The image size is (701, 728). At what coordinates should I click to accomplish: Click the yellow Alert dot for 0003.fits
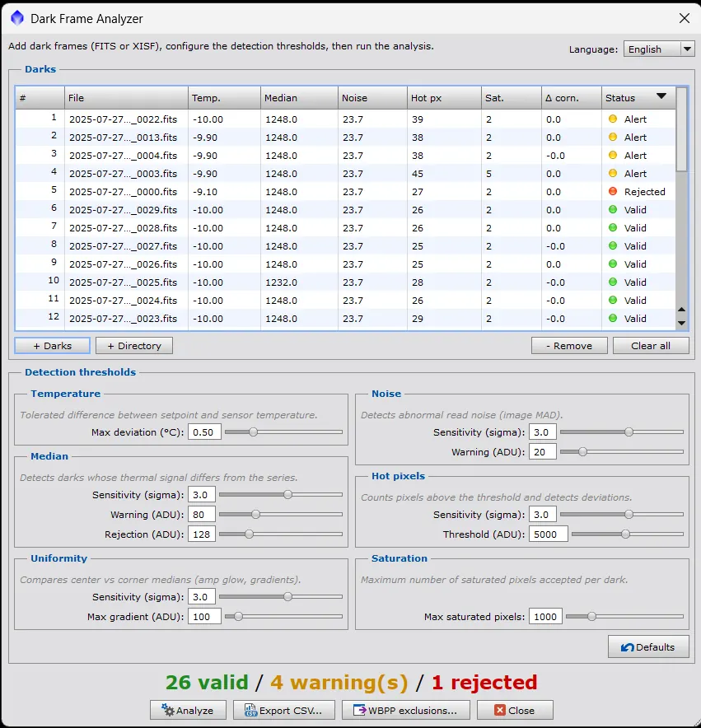pyautogui.click(x=613, y=173)
